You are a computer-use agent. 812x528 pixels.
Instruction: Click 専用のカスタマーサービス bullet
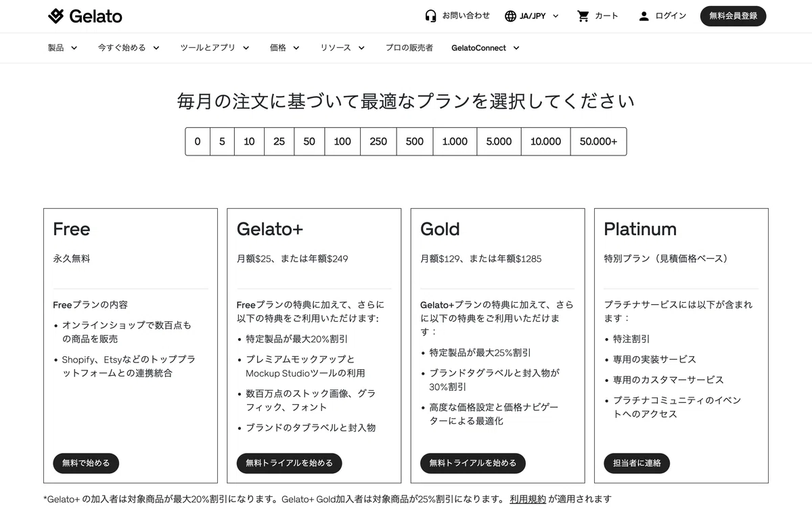[669, 379]
